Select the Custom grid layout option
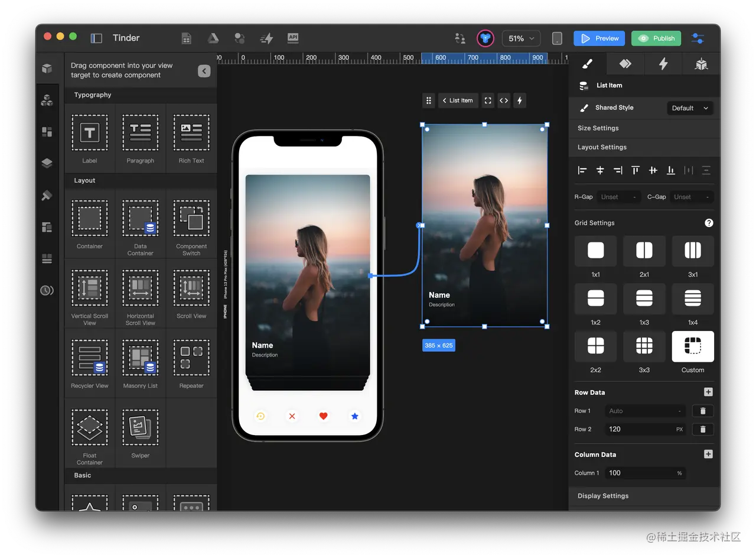 (x=692, y=346)
